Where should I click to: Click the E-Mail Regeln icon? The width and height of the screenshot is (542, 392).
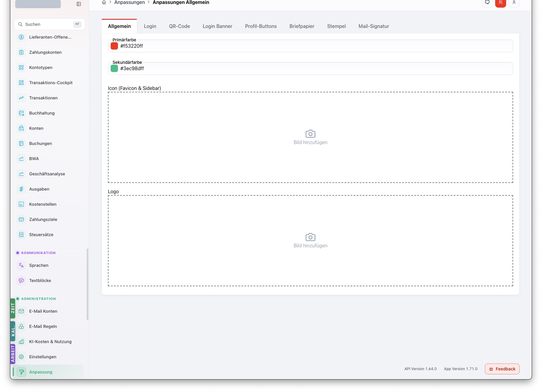[x=21, y=326]
